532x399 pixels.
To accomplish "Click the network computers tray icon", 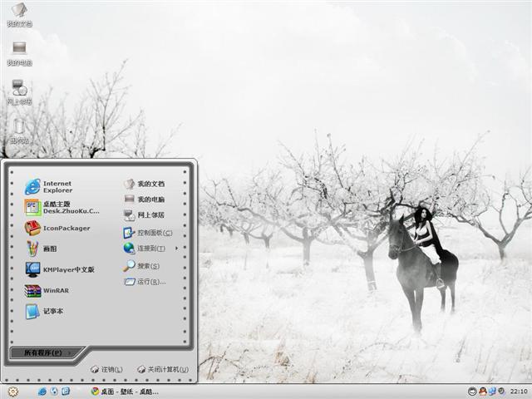I will pyautogui.click(x=492, y=392).
